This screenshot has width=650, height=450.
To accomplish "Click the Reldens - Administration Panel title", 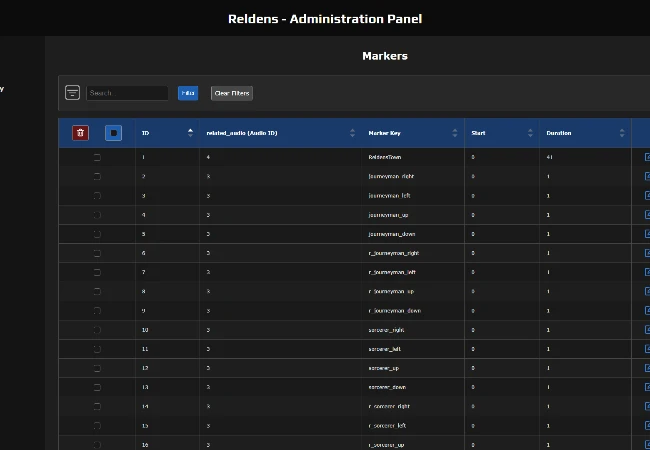I will click(325, 19).
